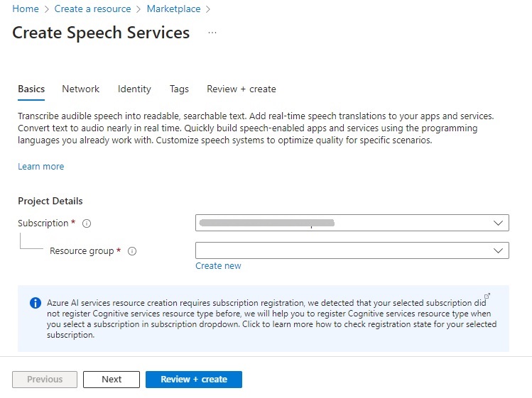The width and height of the screenshot is (532, 398).
Task: Navigate to Home breadcrumb
Action: (26, 9)
